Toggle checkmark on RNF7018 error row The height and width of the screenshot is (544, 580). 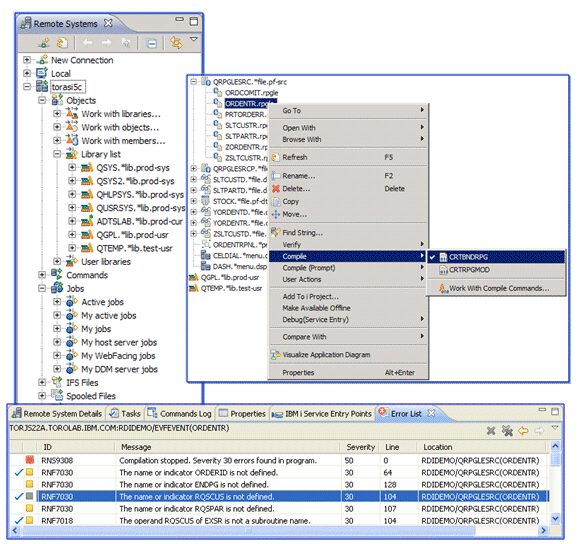(18, 520)
